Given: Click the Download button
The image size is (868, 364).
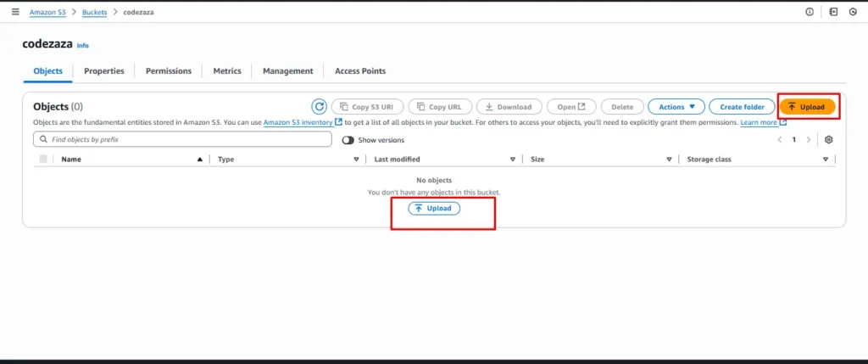Looking at the screenshot, I should (x=509, y=107).
